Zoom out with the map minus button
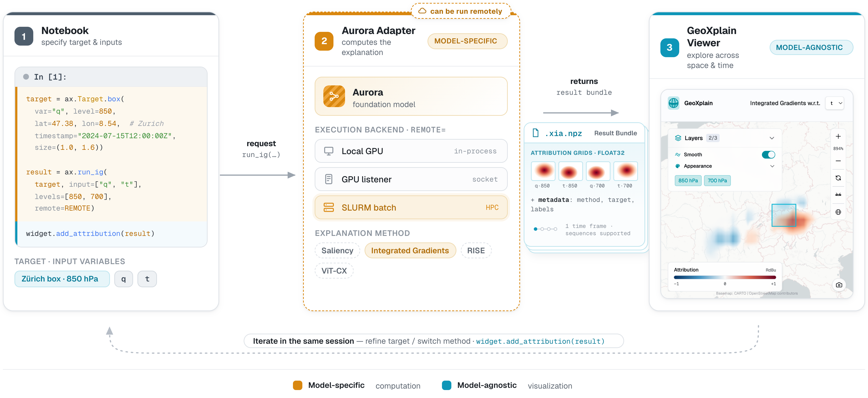 pyautogui.click(x=838, y=161)
